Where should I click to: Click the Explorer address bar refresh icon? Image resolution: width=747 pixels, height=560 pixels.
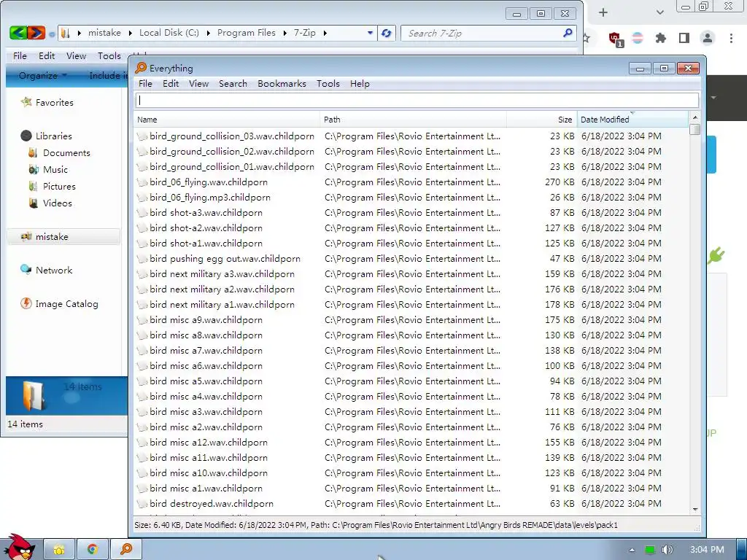(387, 33)
